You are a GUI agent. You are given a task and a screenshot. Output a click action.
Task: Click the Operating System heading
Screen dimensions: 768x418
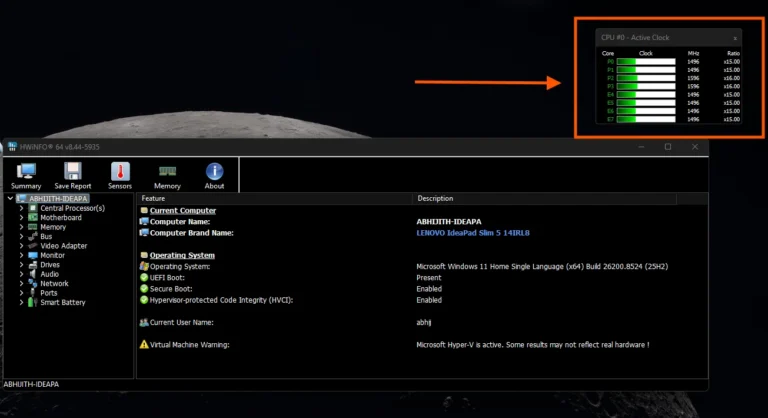click(x=182, y=255)
